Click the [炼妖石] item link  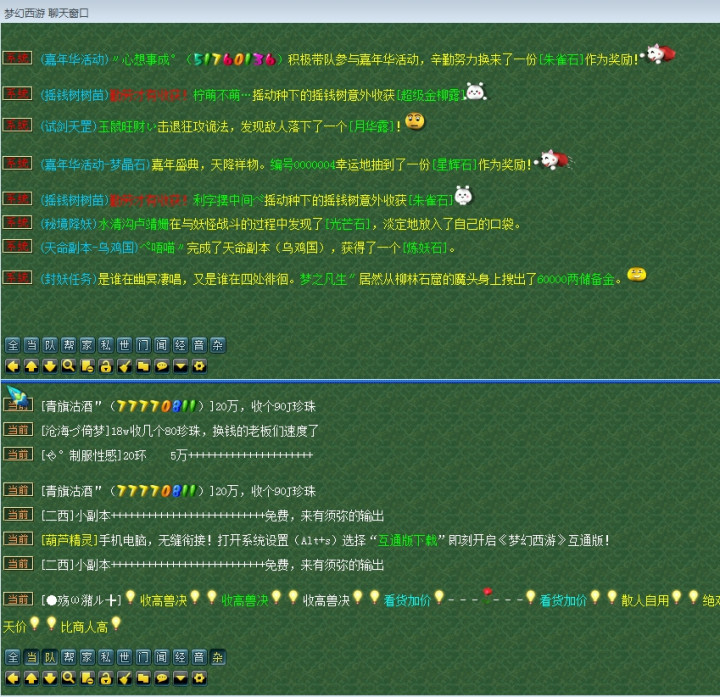pyautogui.click(x=425, y=248)
